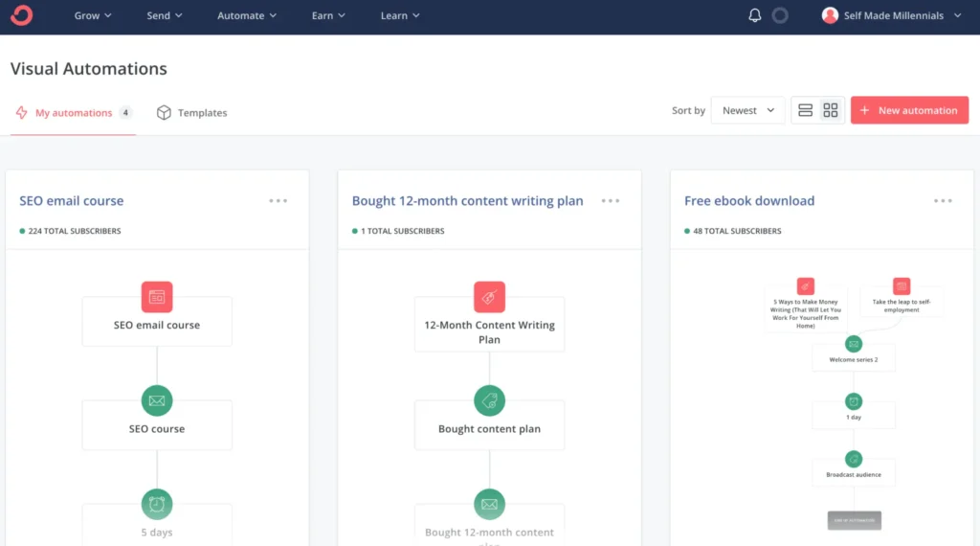Click the SEO course node label

coord(157,428)
